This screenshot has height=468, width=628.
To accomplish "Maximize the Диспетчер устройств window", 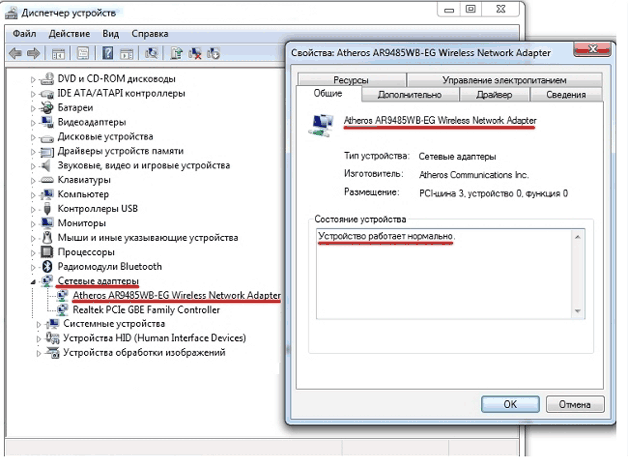I will point(471,9).
